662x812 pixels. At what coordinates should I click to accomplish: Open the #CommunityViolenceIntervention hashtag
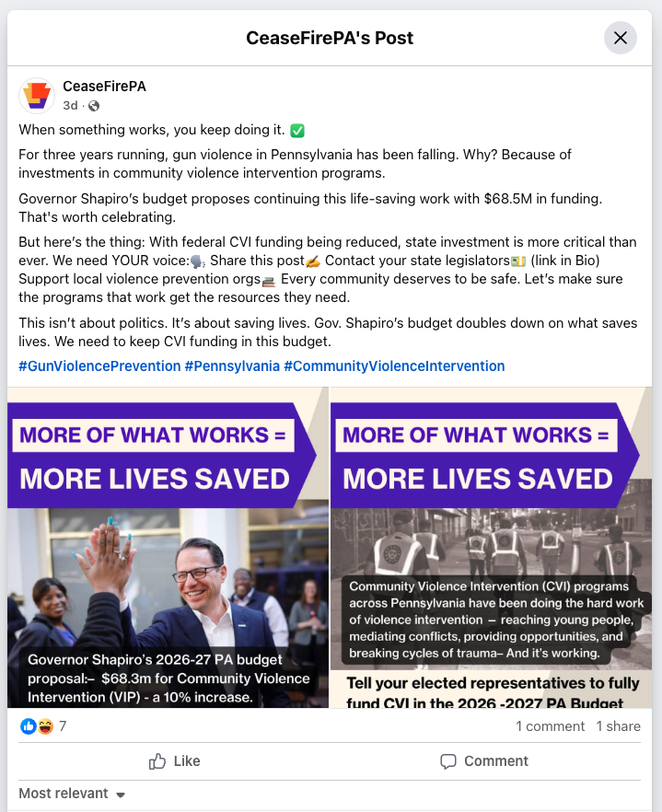coord(394,366)
